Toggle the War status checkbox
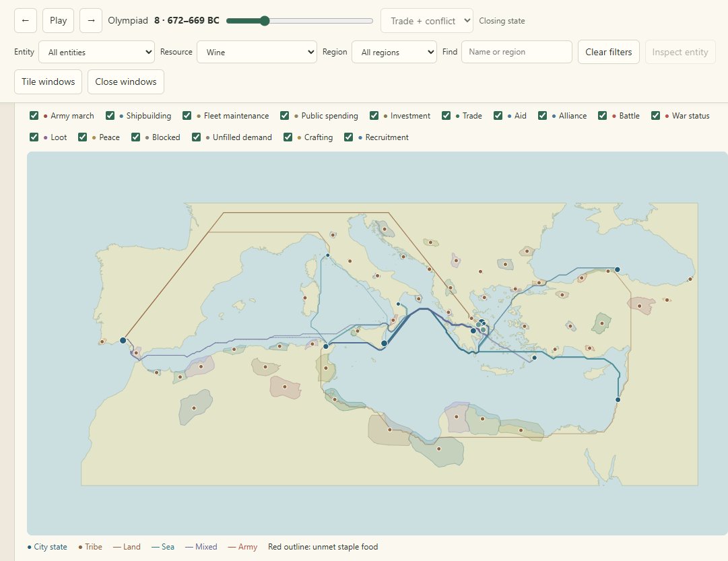Screen dimensions: 728x561 pos(655,116)
